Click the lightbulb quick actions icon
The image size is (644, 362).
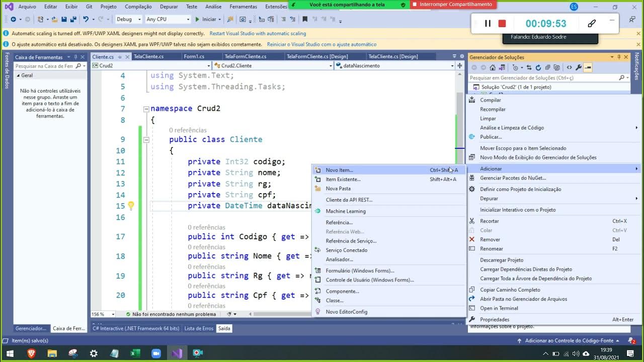(131, 206)
